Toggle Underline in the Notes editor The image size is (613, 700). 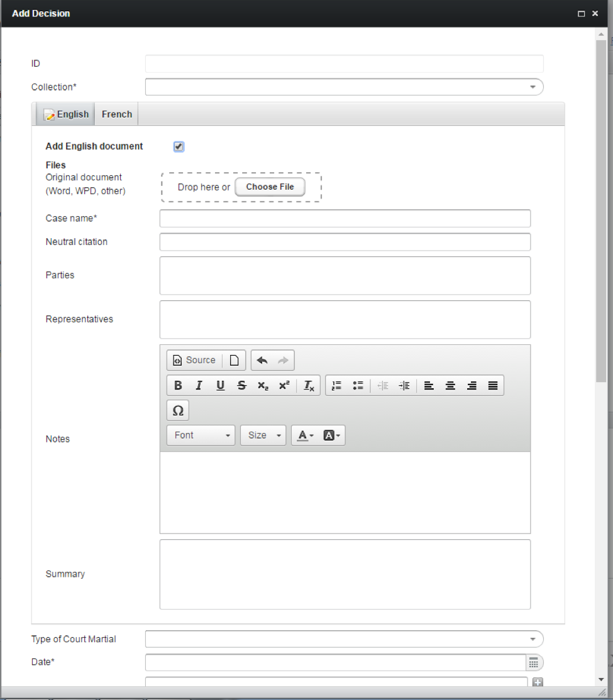221,386
